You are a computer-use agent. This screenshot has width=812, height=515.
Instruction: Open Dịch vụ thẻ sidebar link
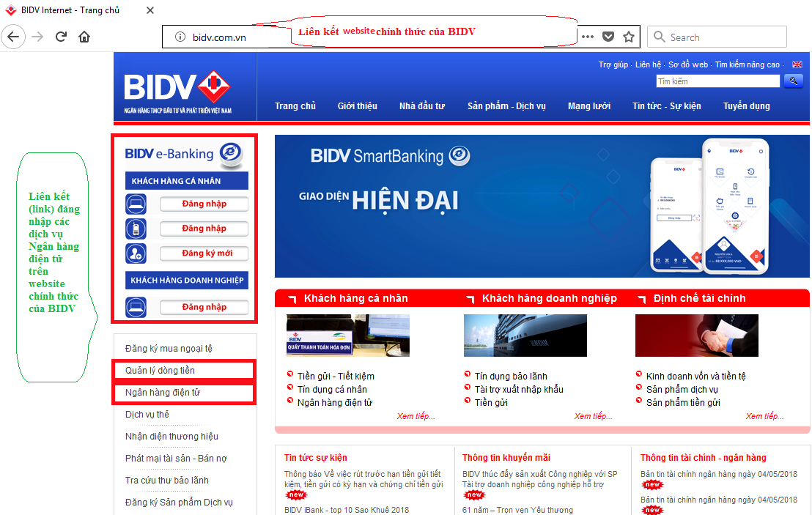tap(147, 414)
